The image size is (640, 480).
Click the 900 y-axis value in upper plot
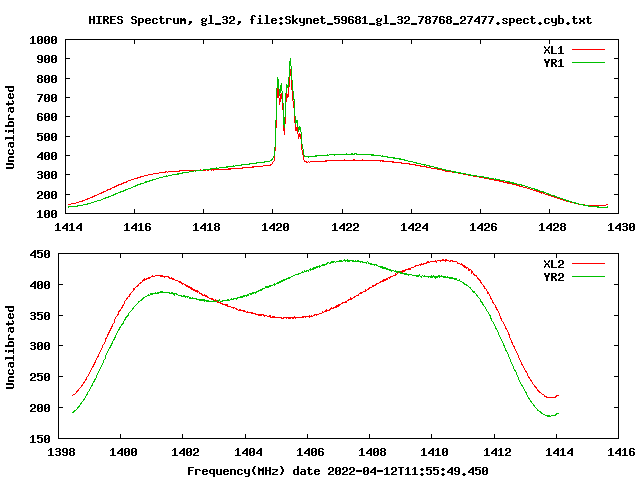pos(47,60)
